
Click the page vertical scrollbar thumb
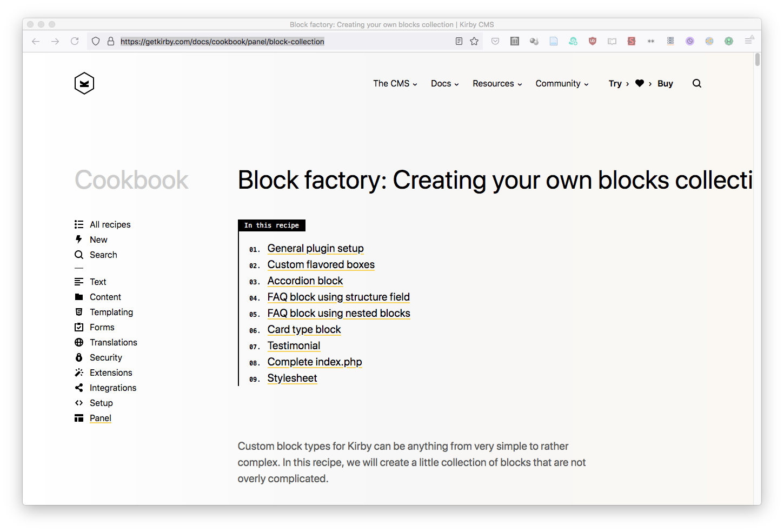tap(758, 59)
